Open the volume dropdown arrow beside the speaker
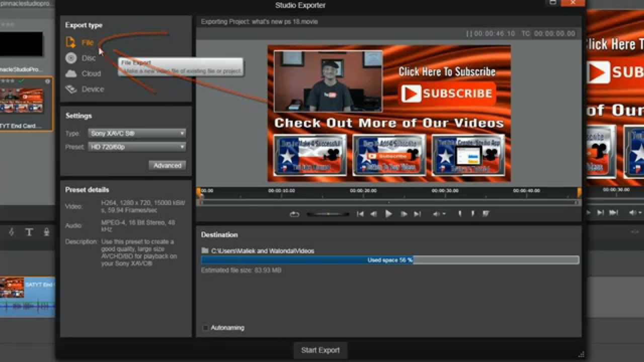The image size is (644, 362). (444, 214)
